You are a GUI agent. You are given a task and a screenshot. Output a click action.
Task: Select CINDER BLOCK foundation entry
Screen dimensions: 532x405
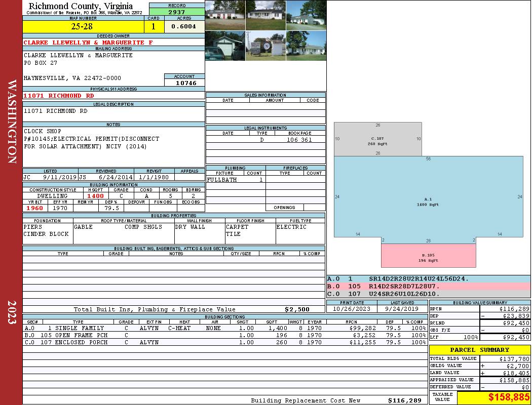46,234
